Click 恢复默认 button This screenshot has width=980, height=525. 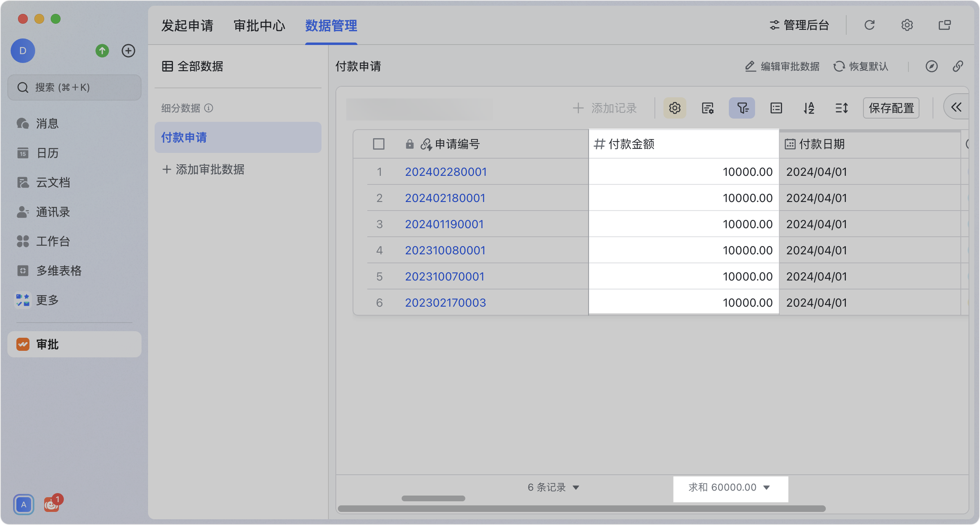(861, 66)
